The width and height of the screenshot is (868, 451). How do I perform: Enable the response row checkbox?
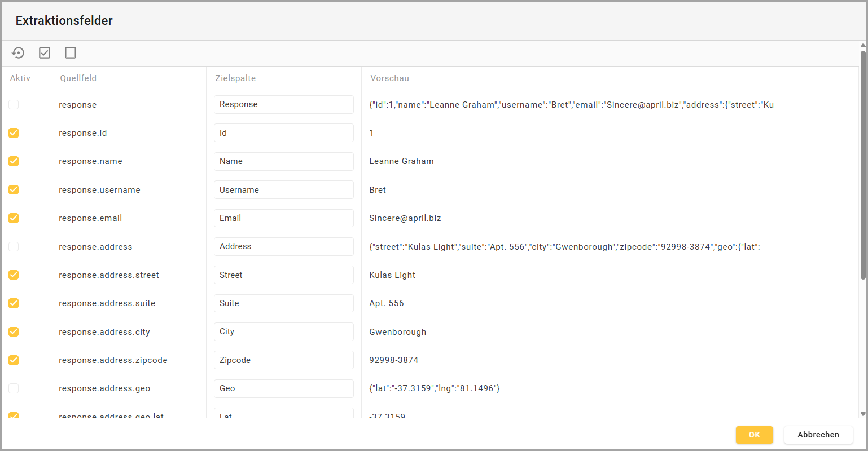click(x=14, y=105)
